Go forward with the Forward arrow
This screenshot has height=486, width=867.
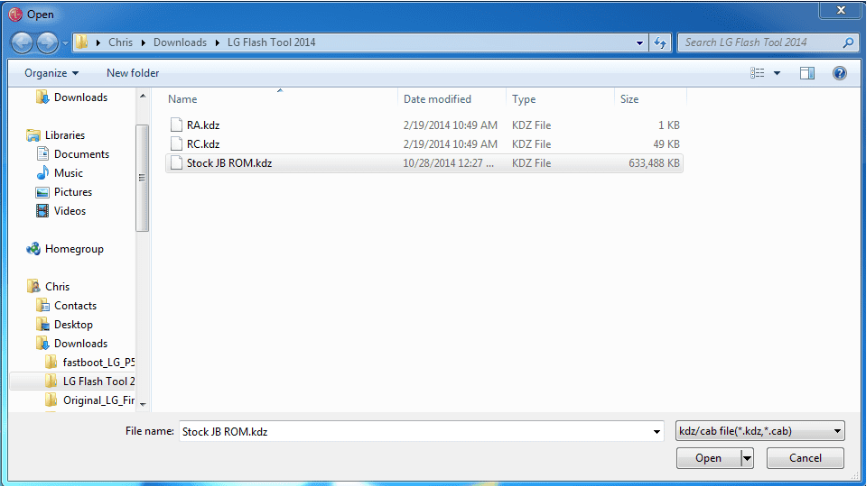(48, 43)
